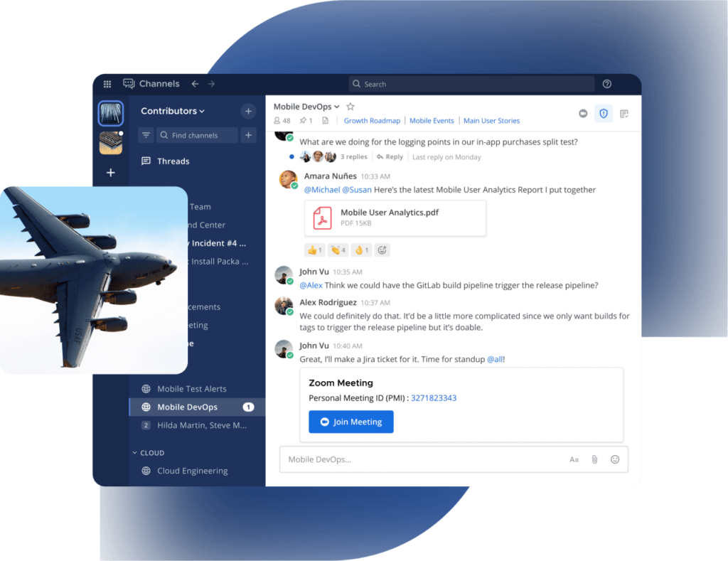Open the filter icon beside Find channels
Screen dimensions: 728x561
click(x=147, y=134)
